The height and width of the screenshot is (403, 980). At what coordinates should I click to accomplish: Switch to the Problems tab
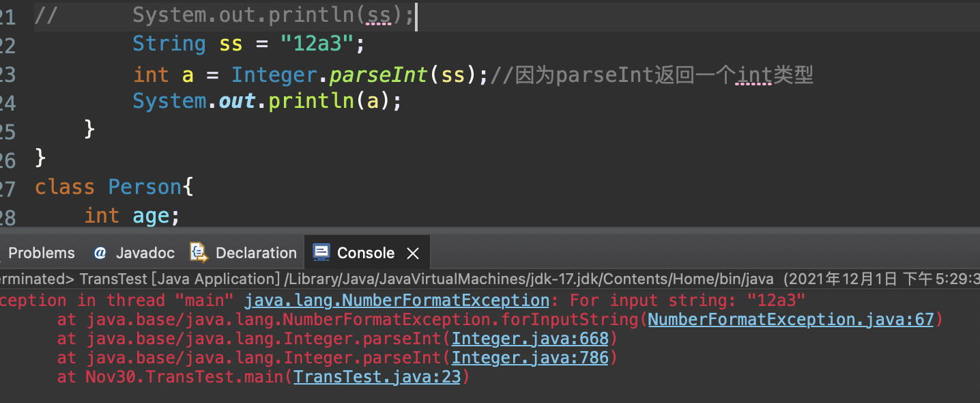tap(42, 252)
